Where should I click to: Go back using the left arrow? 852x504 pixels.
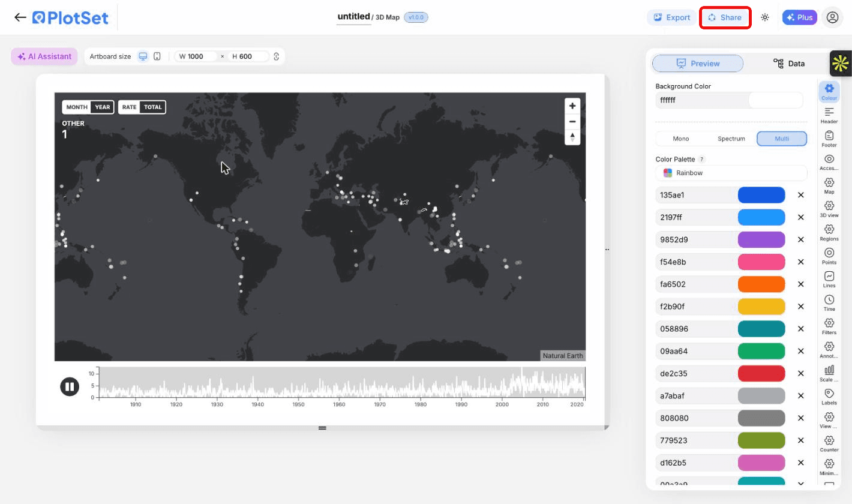[20, 17]
